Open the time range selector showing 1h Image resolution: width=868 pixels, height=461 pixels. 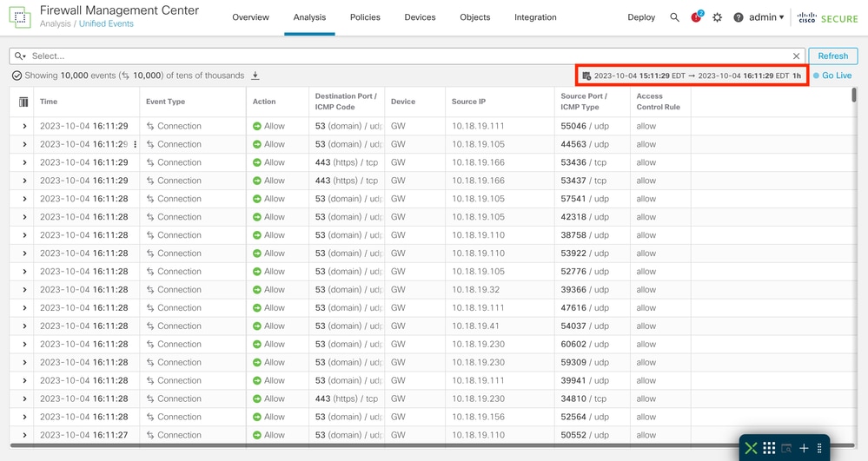[692, 76]
